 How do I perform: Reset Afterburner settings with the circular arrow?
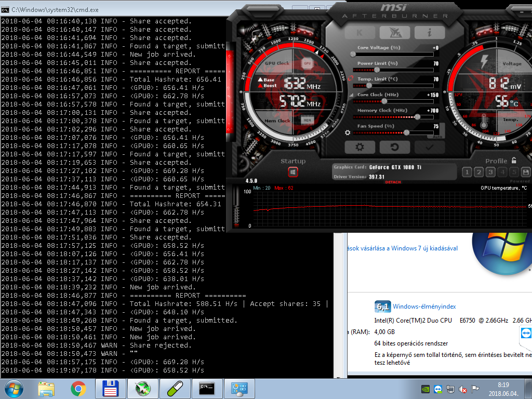point(395,147)
